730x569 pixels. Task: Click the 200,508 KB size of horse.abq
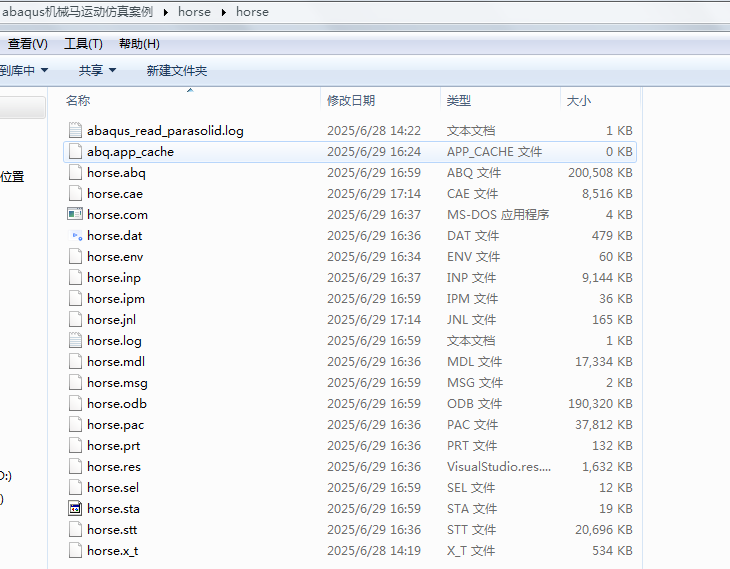point(600,173)
